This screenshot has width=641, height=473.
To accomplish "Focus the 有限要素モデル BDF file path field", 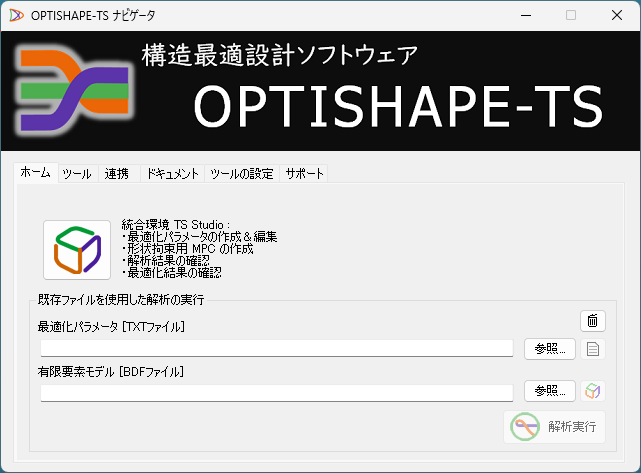I will (277, 393).
